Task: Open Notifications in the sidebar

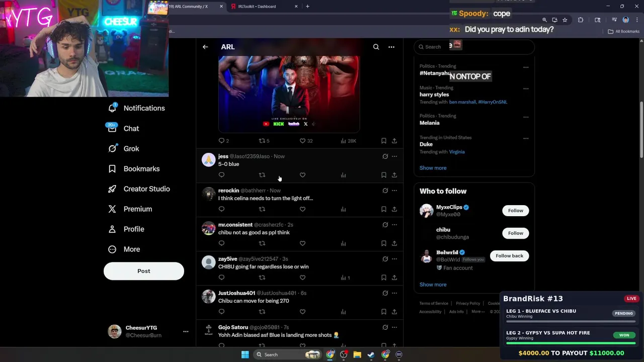Action: pos(137,108)
